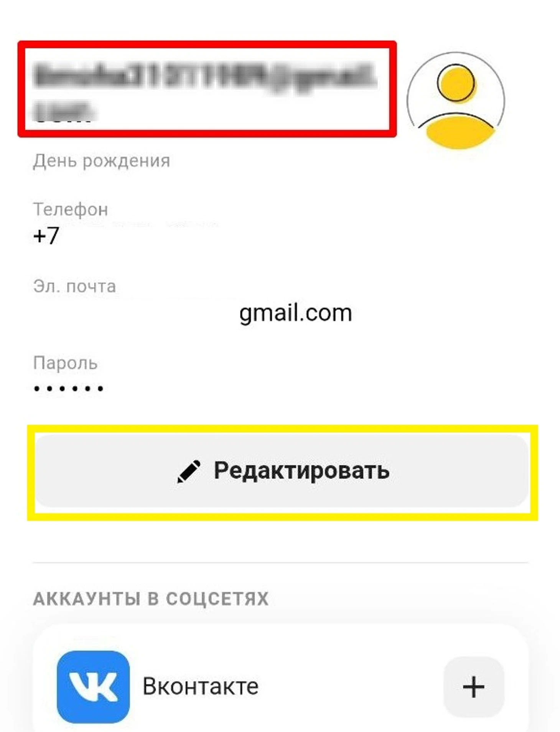560x732 pixels.
Task: Click the АККАУНТЫ В СОЦСЕТЯХ heading
Action: coord(151,599)
